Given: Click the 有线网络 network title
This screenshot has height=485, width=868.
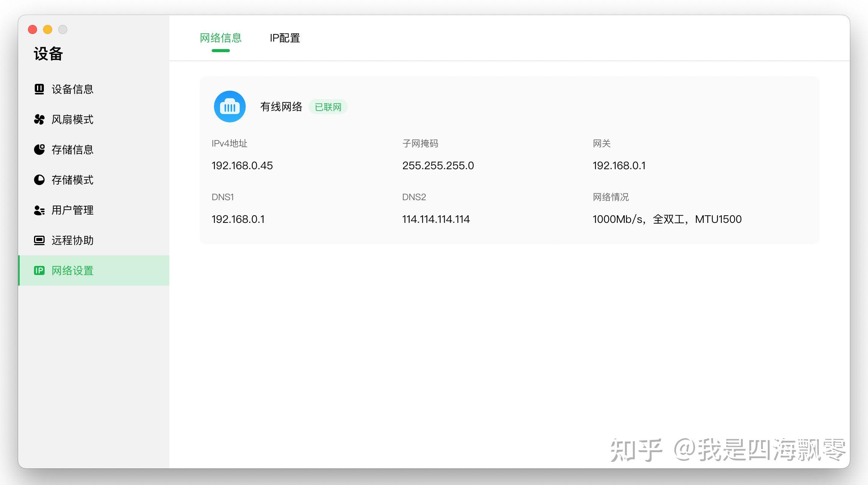Looking at the screenshot, I should (x=281, y=107).
